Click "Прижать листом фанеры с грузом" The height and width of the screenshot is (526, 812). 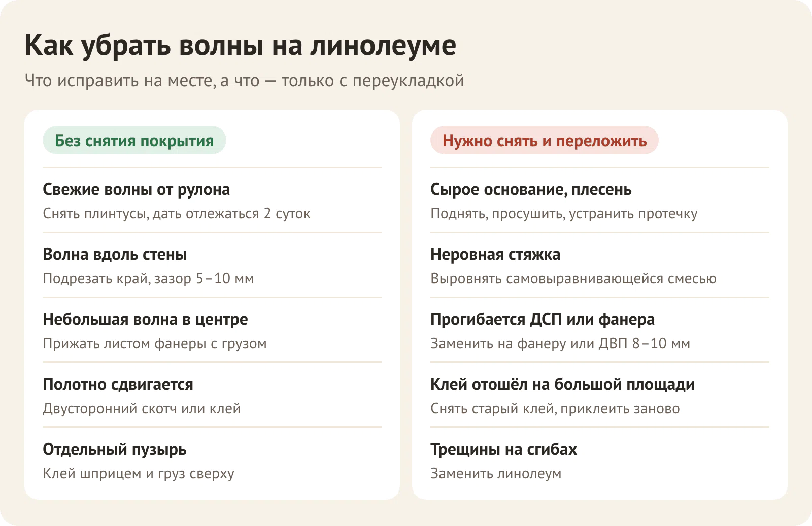155,344
